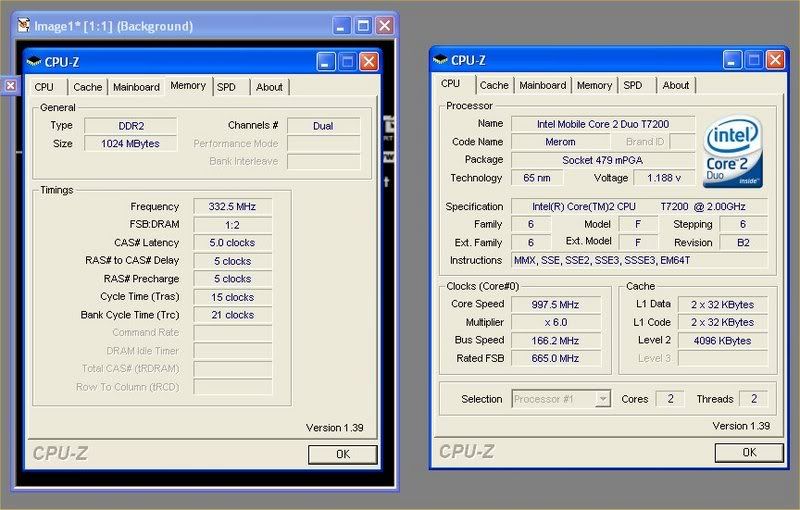The height and width of the screenshot is (510, 800).
Task: Click the Package value Socket 479 mPGA
Action: click(603, 160)
